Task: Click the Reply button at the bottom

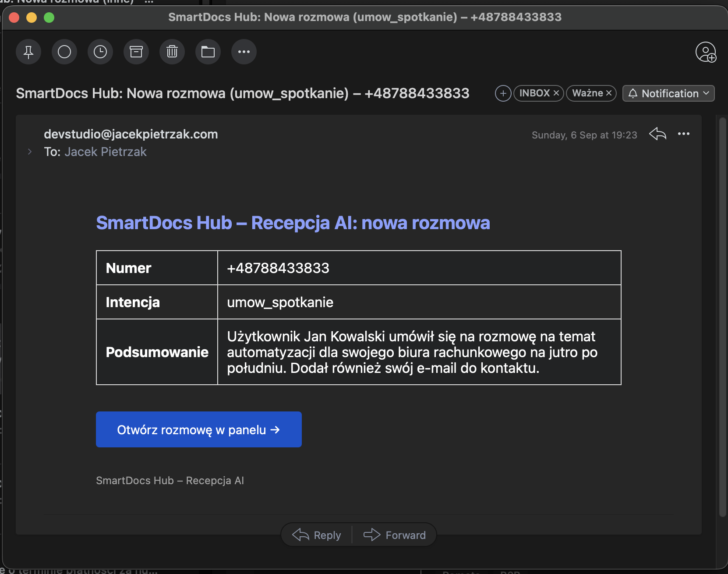Action: (x=317, y=535)
